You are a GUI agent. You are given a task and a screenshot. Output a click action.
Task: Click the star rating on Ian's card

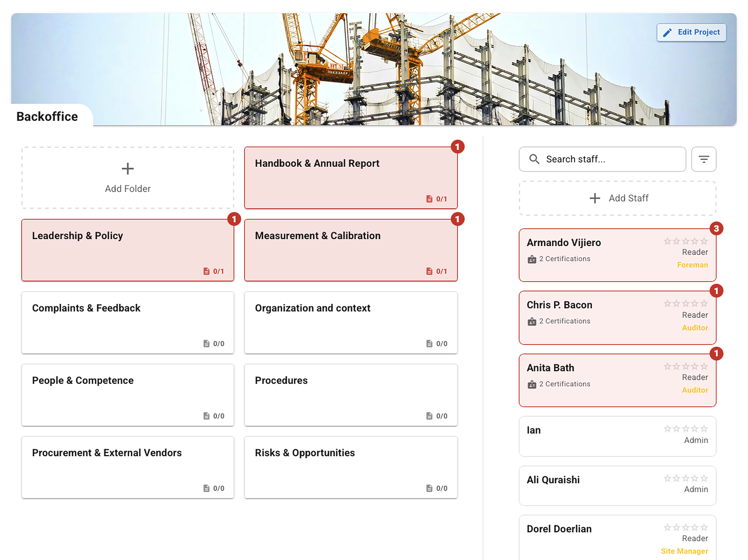pyautogui.click(x=685, y=429)
